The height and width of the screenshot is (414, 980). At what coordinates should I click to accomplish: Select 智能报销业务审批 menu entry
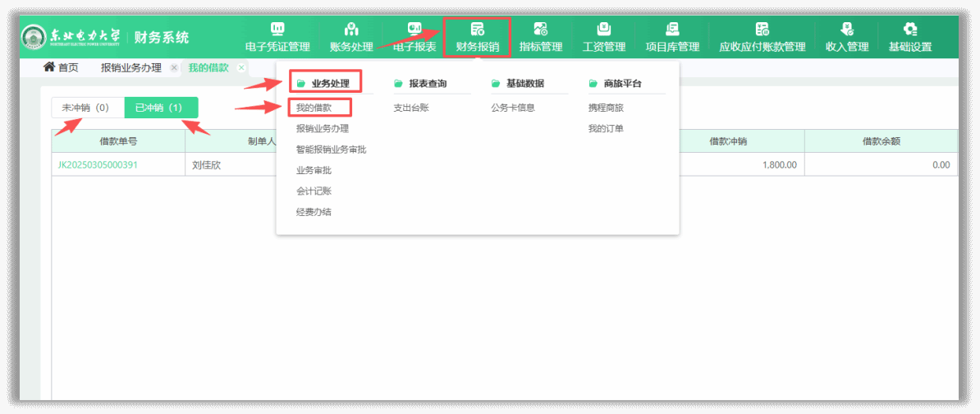331,149
